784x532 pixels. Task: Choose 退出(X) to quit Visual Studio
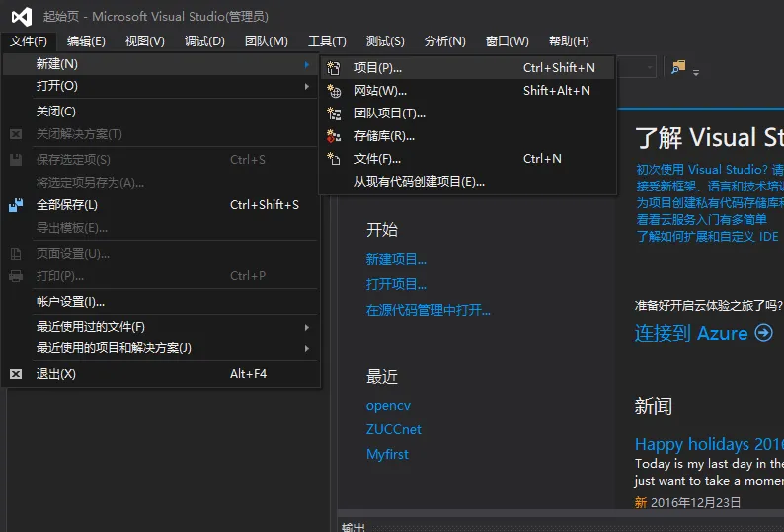tap(160, 374)
